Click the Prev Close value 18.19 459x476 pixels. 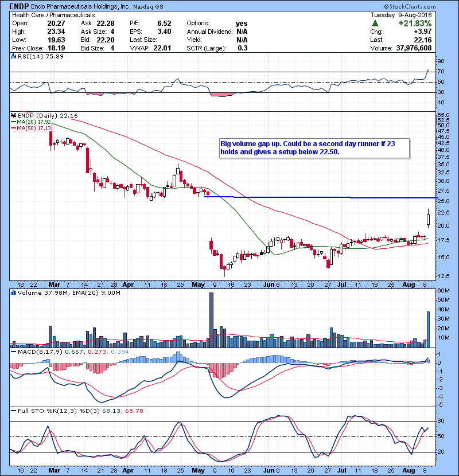56,48
